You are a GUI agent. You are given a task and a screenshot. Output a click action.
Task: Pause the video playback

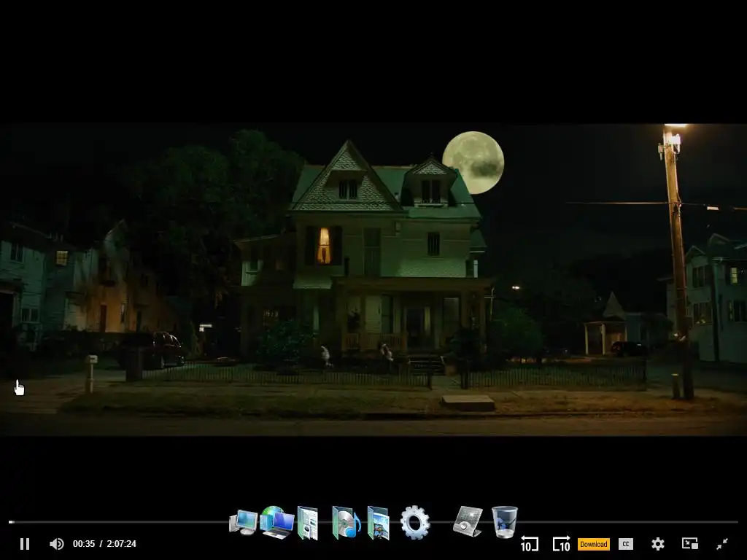coord(25,544)
